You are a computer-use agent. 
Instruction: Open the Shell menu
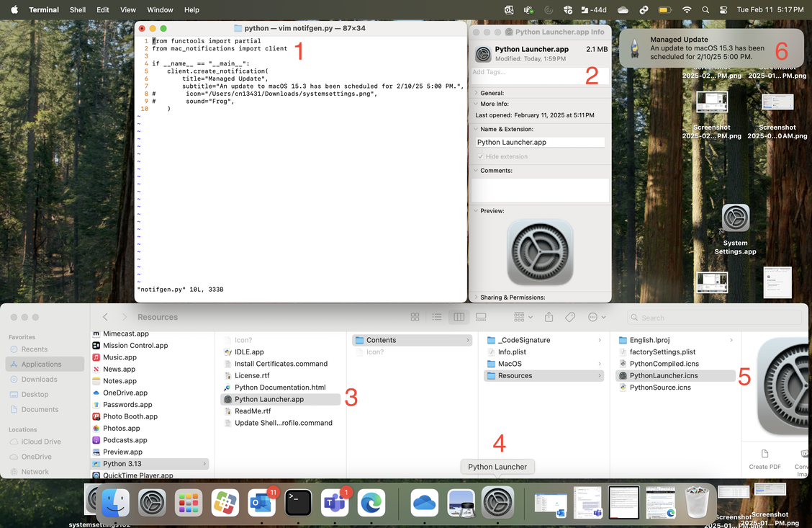(78, 10)
